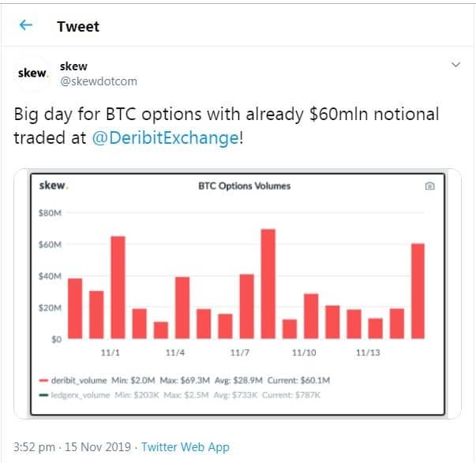Click the green ledgerx legend color marker
476x463 pixels.
(x=43, y=395)
